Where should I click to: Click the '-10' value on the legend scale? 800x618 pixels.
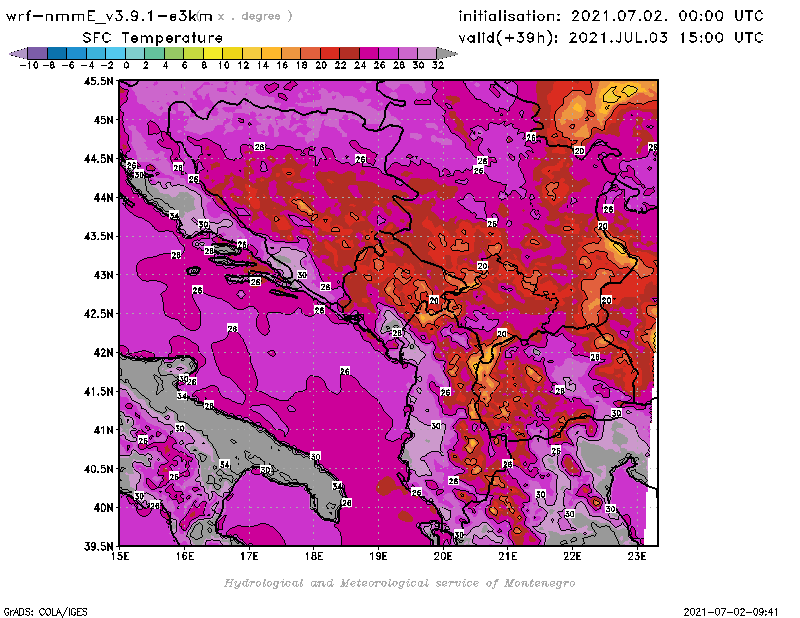pyautogui.click(x=29, y=65)
